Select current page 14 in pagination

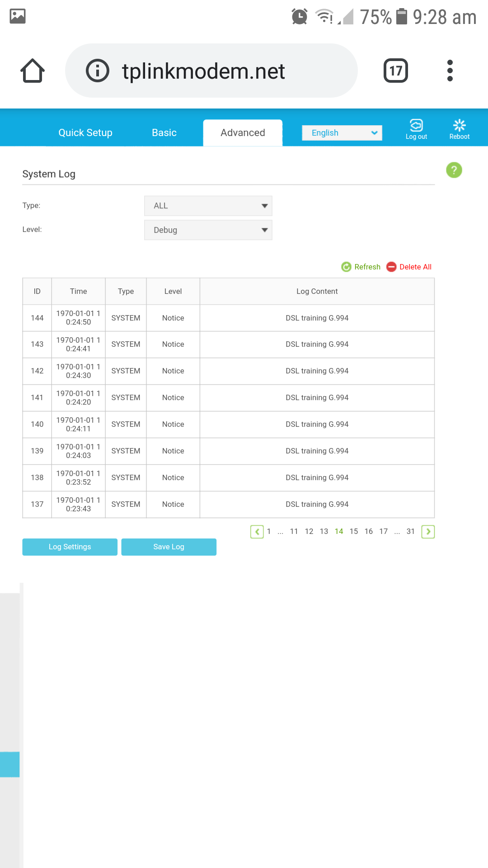click(339, 532)
